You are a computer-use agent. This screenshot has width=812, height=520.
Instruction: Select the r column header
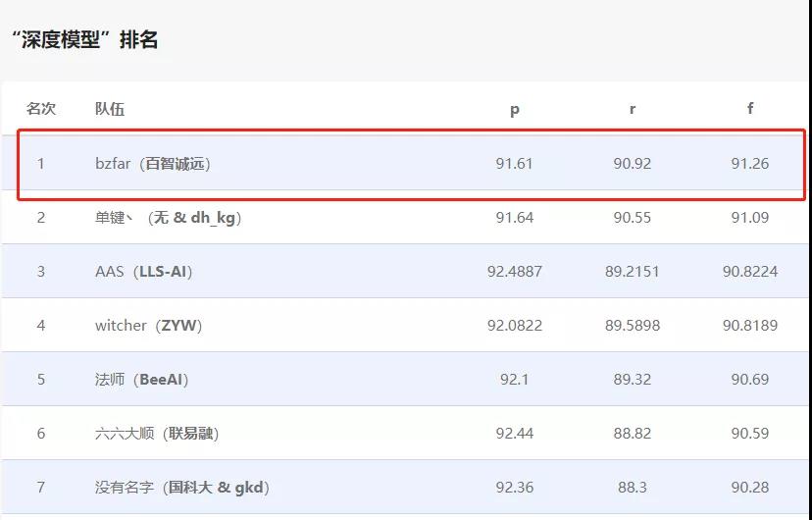(x=633, y=109)
